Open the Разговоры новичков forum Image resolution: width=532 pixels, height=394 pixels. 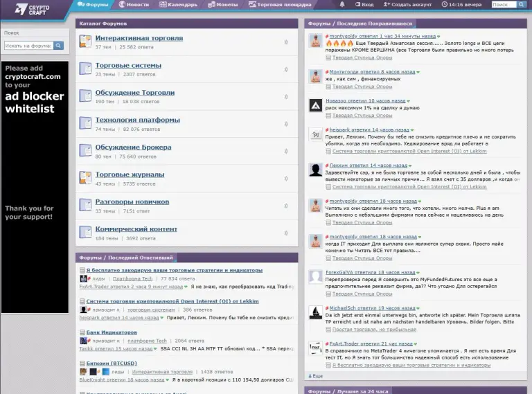pyautogui.click(x=132, y=202)
